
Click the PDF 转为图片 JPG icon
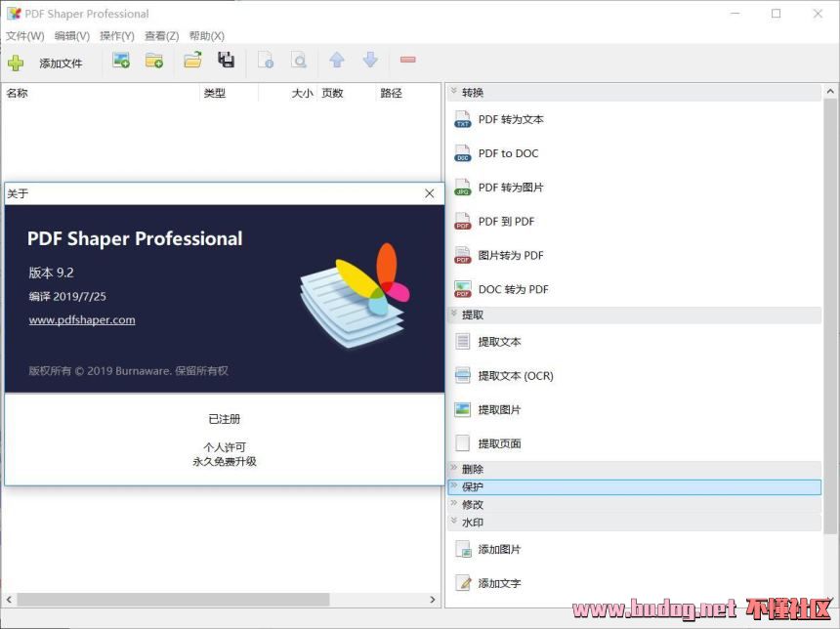(x=462, y=188)
